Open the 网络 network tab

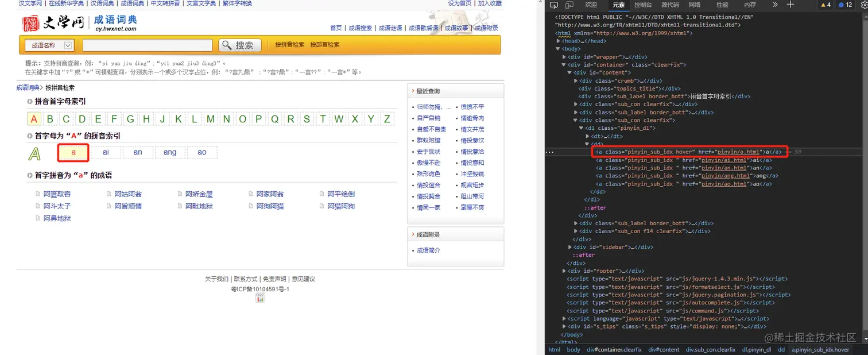(695, 5)
